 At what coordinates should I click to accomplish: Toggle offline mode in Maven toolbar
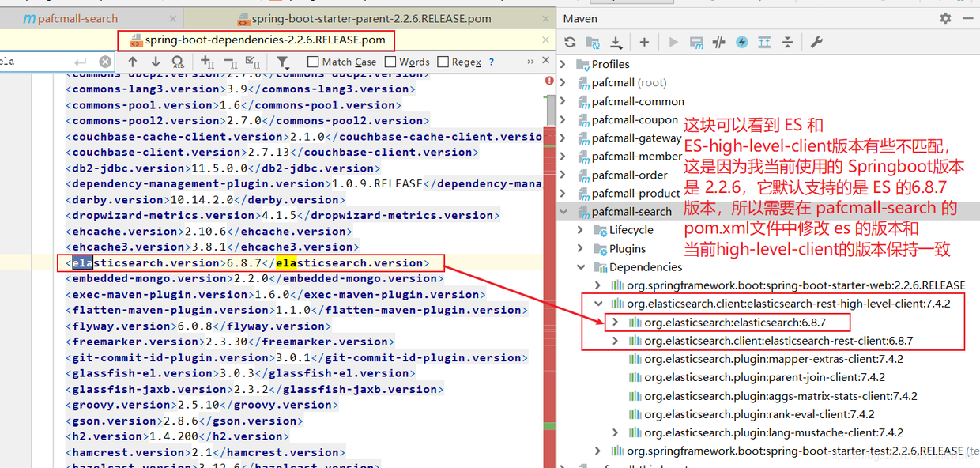click(719, 42)
